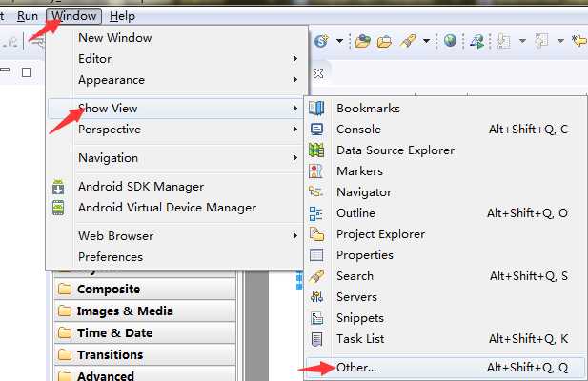The height and width of the screenshot is (381, 588).
Task: Click the open type folder toolbar icon
Action: 363,41
